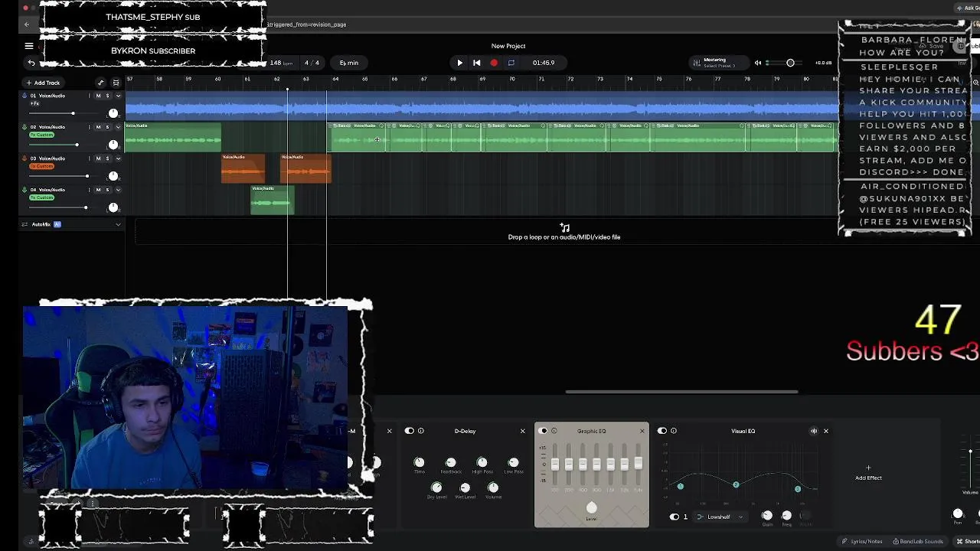Mute track 02 Voice/Audio

[98, 127]
